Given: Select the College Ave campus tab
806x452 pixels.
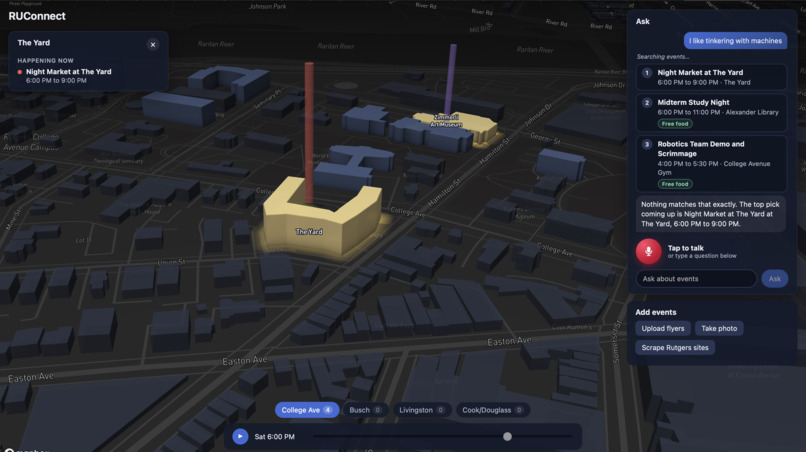Looking at the screenshot, I should click(x=306, y=410).
